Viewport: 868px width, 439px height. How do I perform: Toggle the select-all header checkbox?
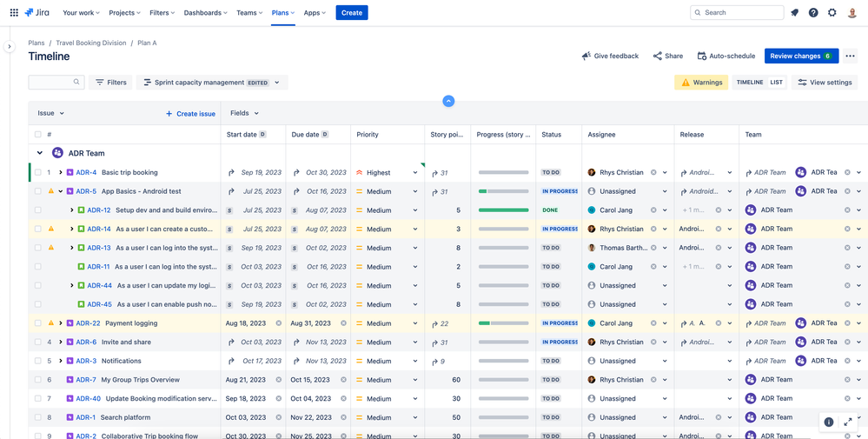coord(38,135)
